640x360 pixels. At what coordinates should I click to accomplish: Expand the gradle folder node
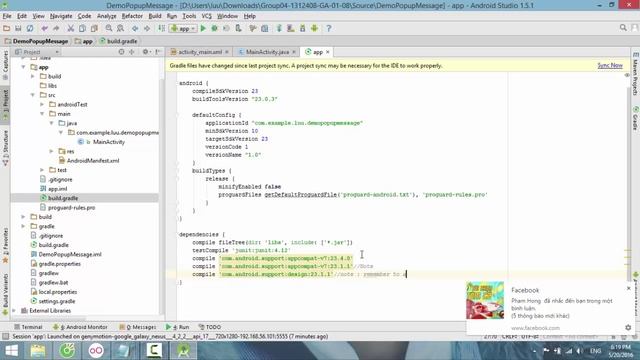tap(24, 226)
